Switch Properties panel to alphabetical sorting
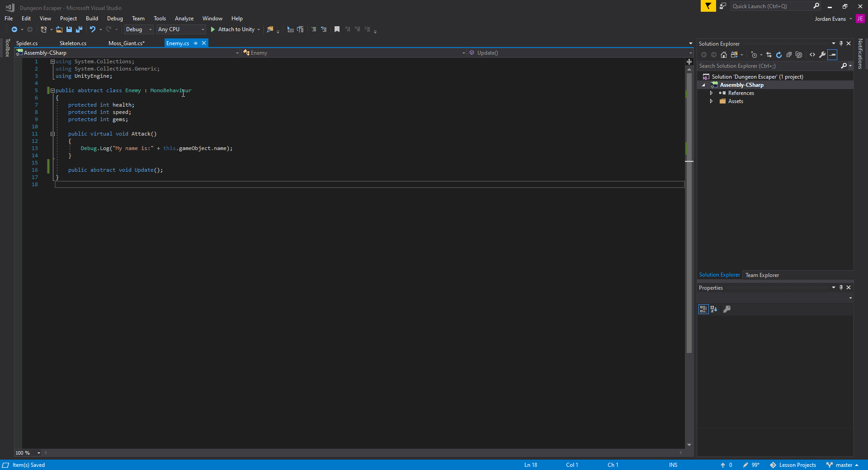The width and height of the screenshot is (868, 470). (714, 309)
